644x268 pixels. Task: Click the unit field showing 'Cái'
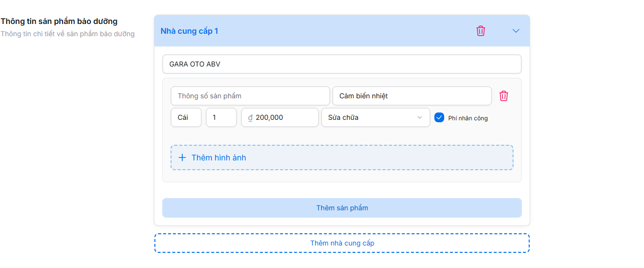point(186,117)
